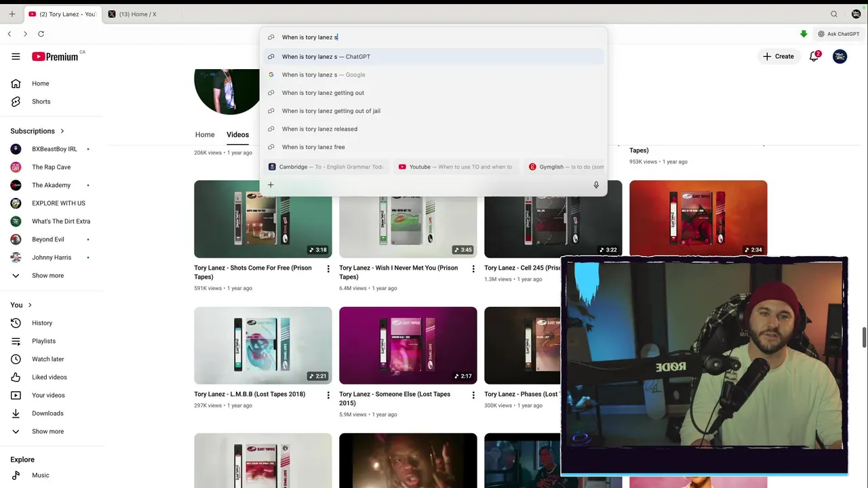Click the Tory Lanez channel avatar
The height and width of the screenshot is (488, 868).
[x=227, y=91]
